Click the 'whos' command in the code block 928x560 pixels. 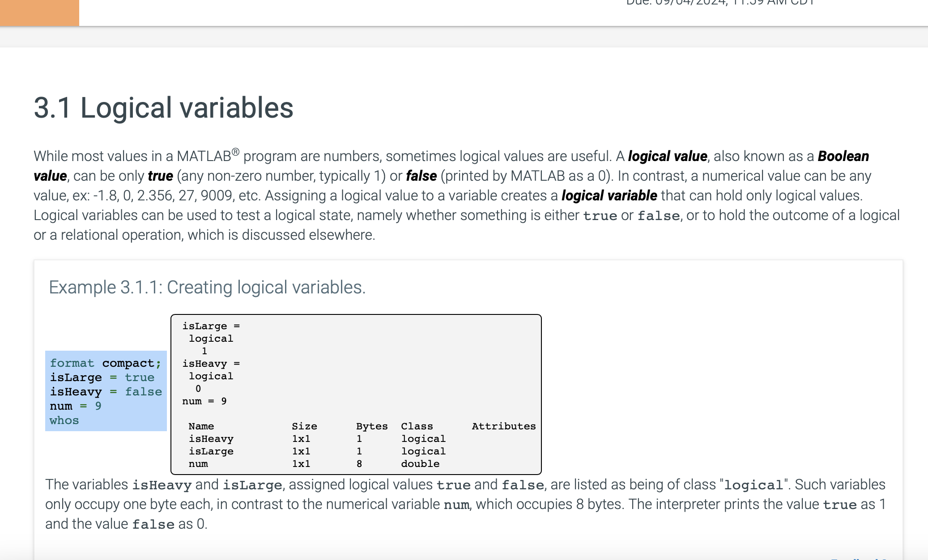click(x=64, y=420)
